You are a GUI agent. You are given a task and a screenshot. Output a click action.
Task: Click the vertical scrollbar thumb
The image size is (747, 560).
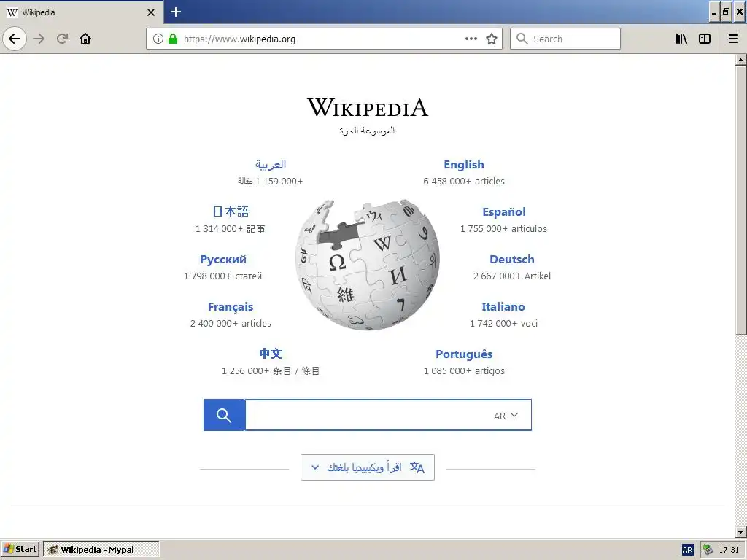click(x=740, y=201)
